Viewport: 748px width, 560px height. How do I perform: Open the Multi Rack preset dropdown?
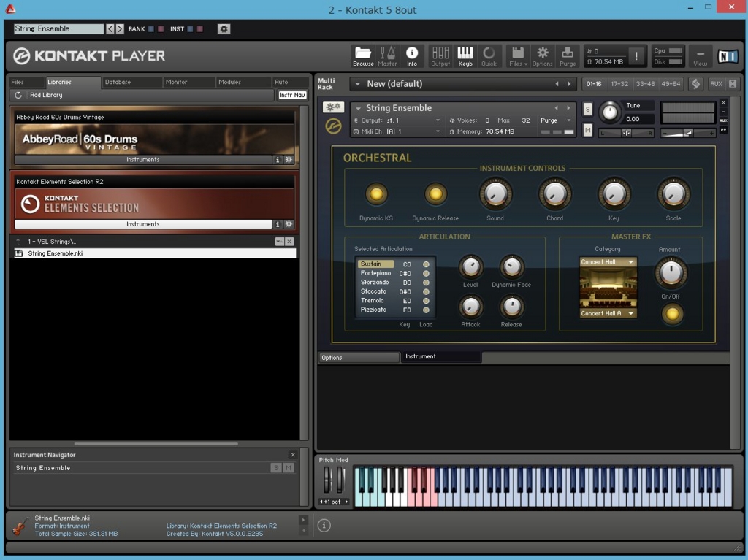(x=357, y=84)
